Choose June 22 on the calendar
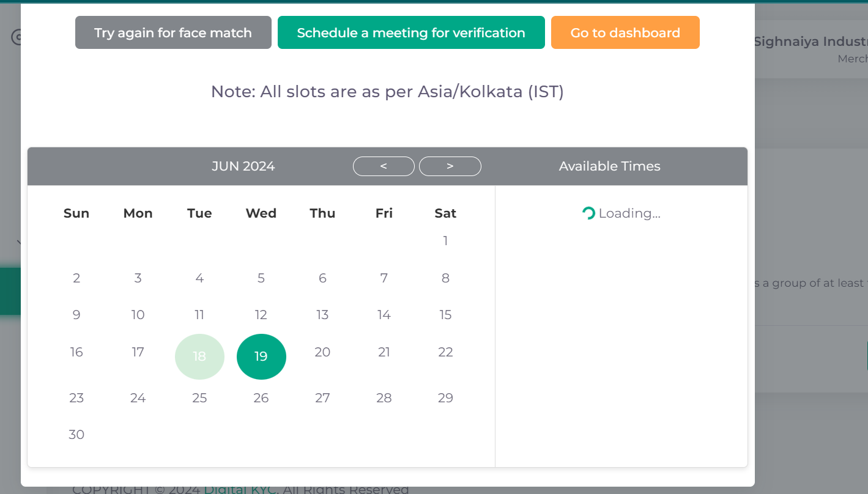 [445, 352]
